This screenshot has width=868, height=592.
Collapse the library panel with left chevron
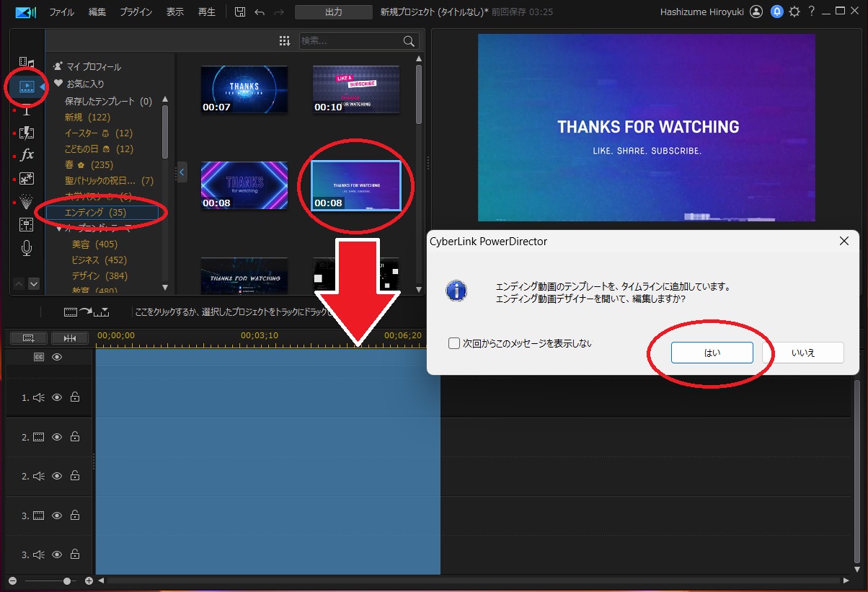(x=182, y=172)
